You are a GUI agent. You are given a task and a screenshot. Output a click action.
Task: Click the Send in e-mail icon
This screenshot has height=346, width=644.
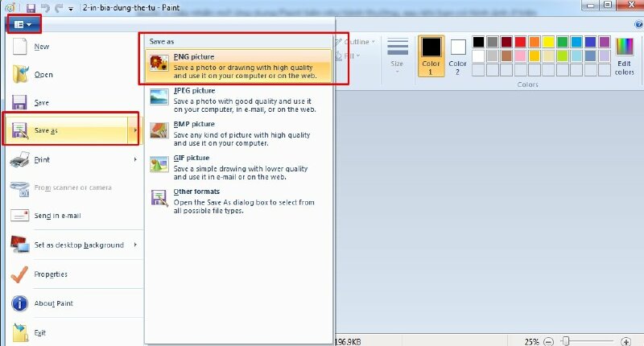pyautogui.click(x=20, y=216)
